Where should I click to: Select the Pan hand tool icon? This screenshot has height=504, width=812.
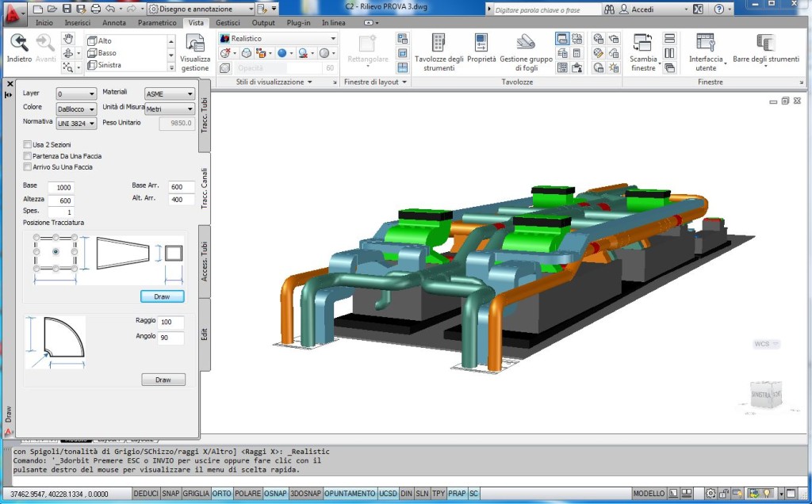click(x=68, y=39)
